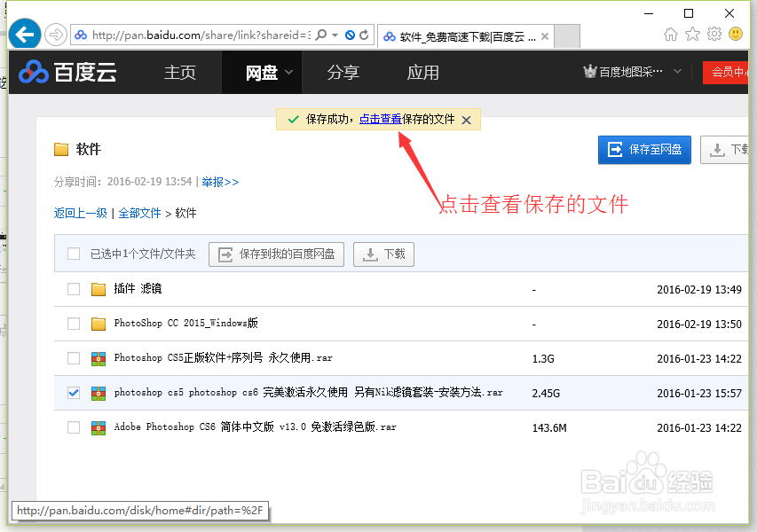
Task: Uncheck the photoshop cs5 photoshop cs6 完美激活 file
Action: [74, 393]
